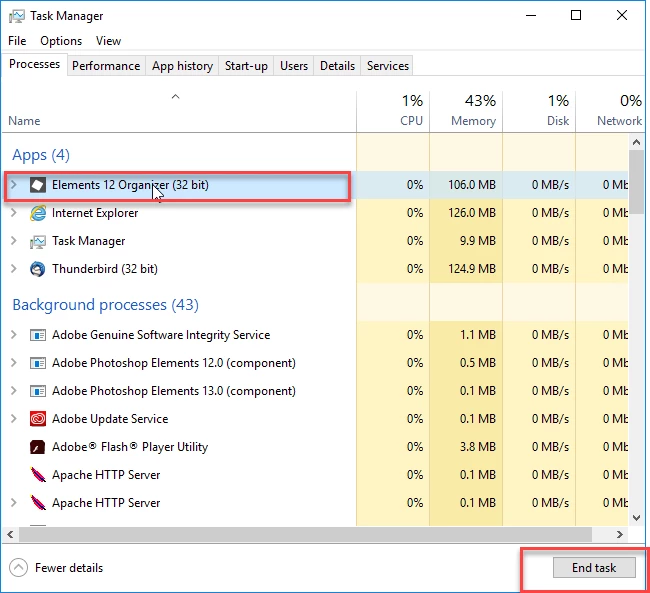Click vertical scrollbar up arrow
The image size is (650, 593).
click(x=636, y=142)
